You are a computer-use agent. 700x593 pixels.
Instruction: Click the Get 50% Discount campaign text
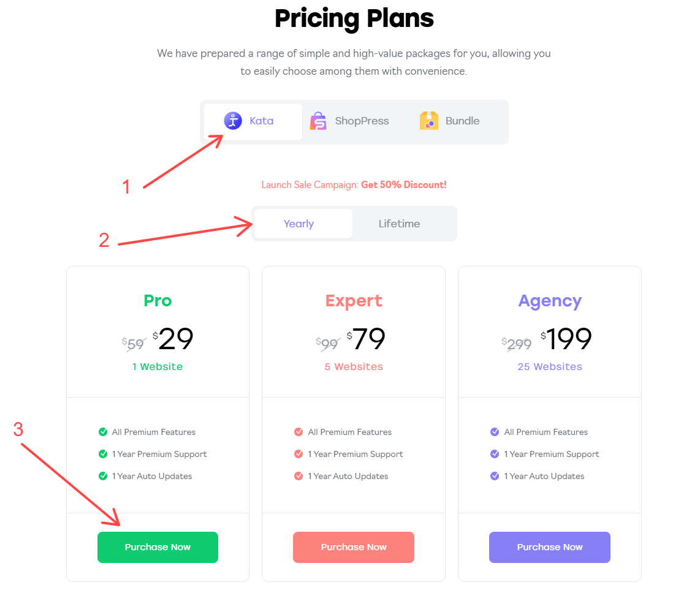click(403, 185)
